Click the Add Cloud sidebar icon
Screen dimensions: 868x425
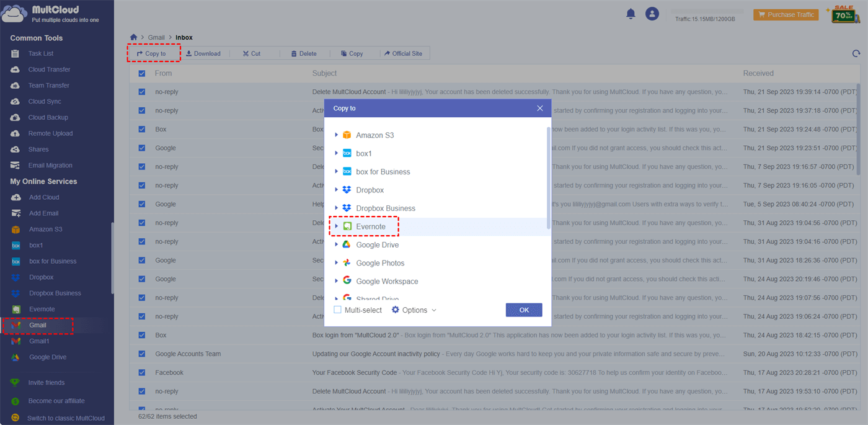tap(16, 197)
